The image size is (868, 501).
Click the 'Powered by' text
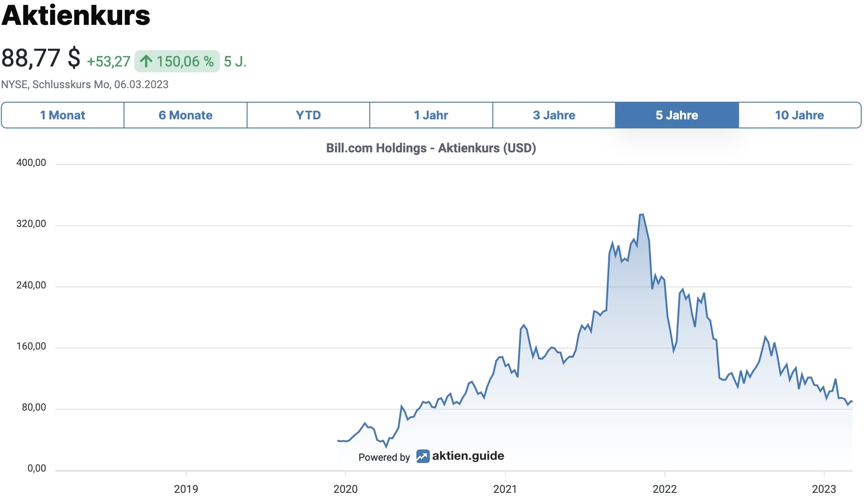coord(384,457)
